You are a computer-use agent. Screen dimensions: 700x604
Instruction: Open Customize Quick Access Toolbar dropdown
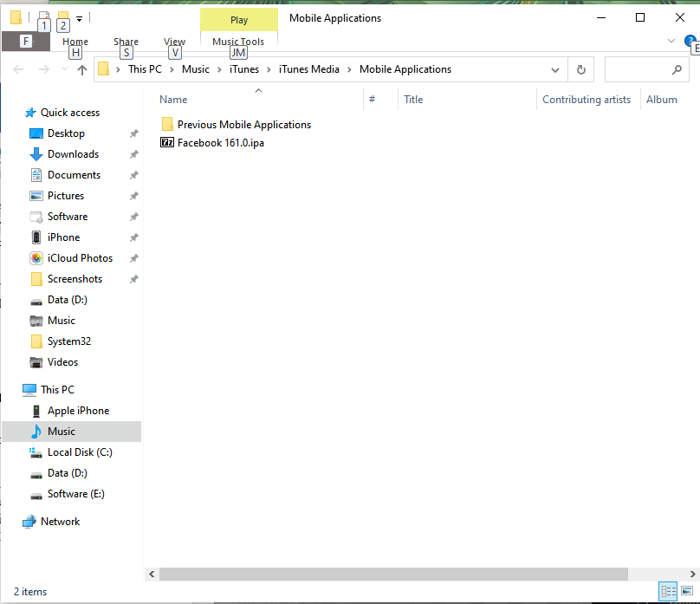pyautogui.click(x=80, y=18)
